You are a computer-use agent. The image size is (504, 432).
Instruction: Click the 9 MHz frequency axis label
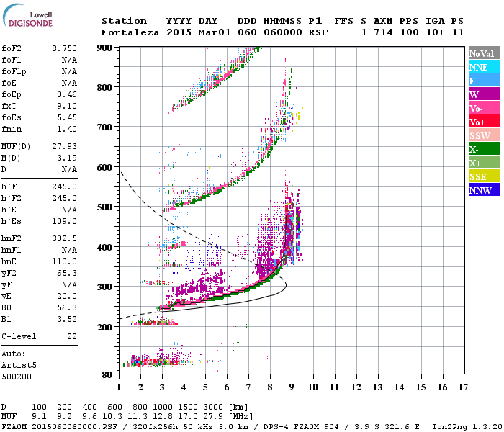point(292,387)
